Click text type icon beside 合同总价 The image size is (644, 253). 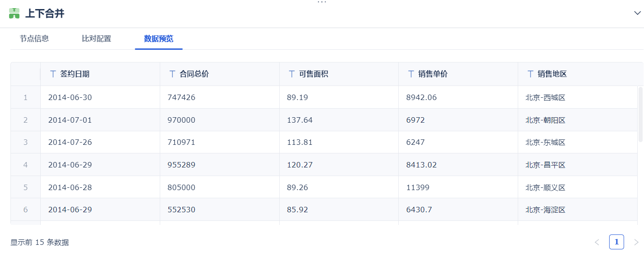[172, 74]
